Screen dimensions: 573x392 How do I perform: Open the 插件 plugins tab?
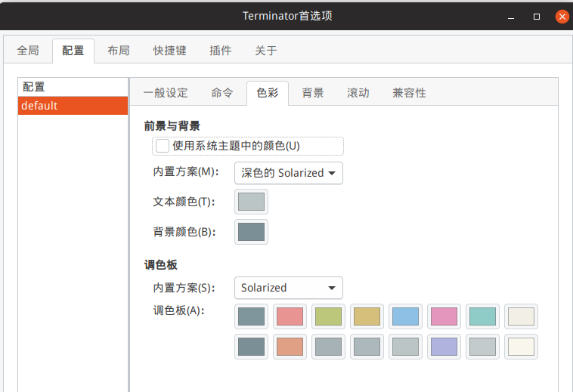pyautogui.click(x=221, y=51)
